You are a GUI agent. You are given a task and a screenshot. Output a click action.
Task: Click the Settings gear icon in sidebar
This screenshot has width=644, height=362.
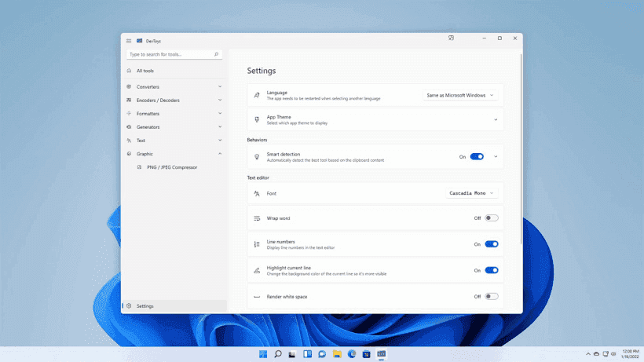(x=129, y=305)
